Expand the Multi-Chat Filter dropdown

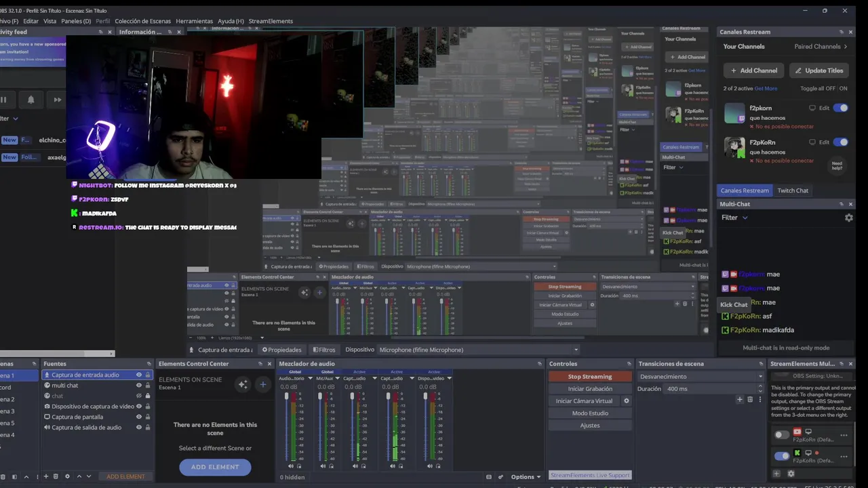pos(734,218)
